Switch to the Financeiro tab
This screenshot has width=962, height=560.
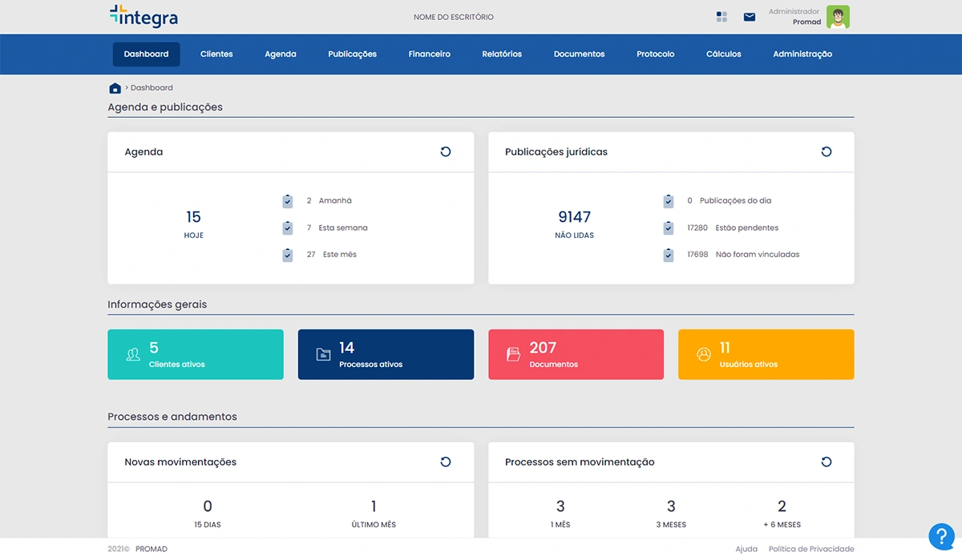(429, 54)
